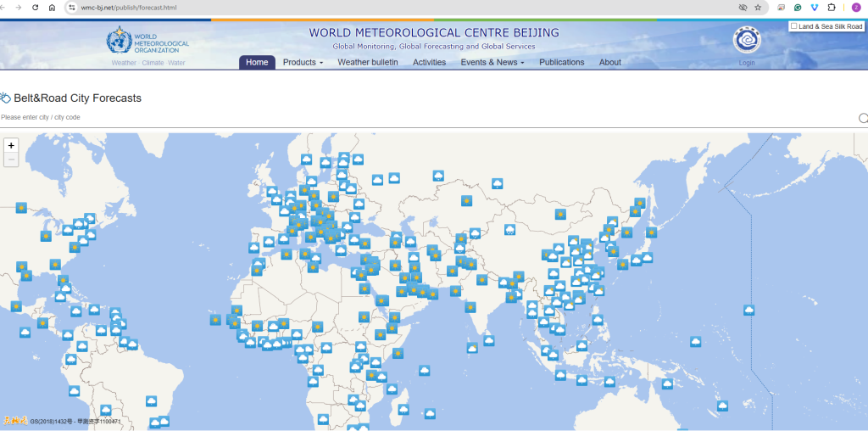Go to the Publications page

click(x=561, y=62)
